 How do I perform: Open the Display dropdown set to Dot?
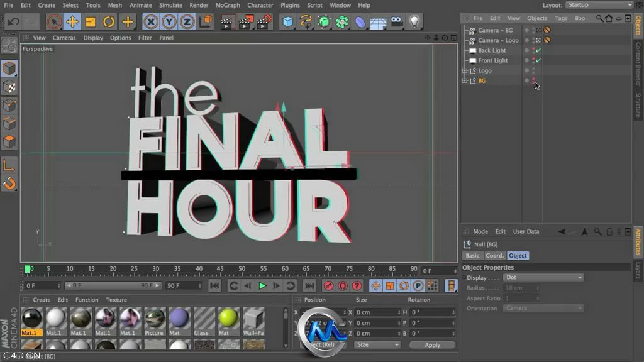[x=543, y=277]
